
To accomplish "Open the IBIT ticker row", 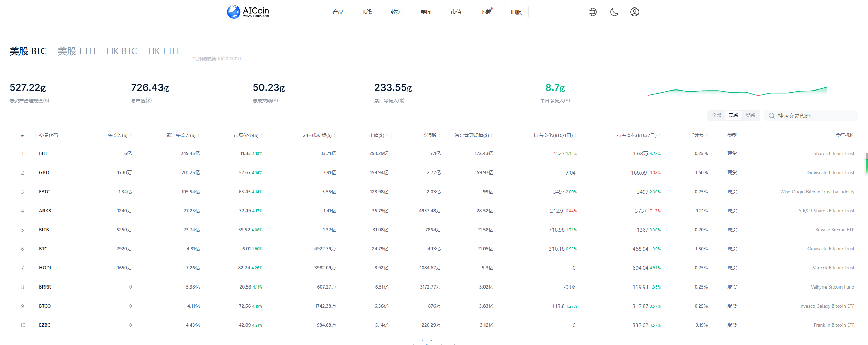I will [x=434, y=153].
